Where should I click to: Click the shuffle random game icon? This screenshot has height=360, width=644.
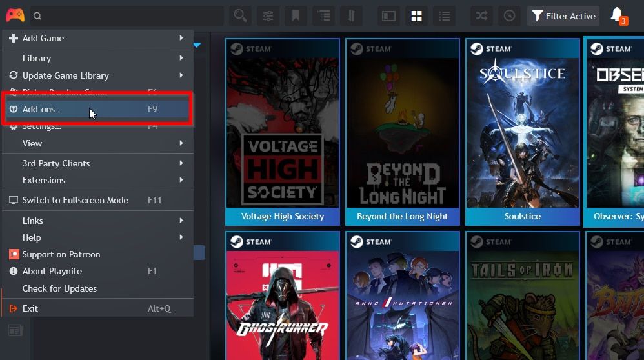click(481, 16)
